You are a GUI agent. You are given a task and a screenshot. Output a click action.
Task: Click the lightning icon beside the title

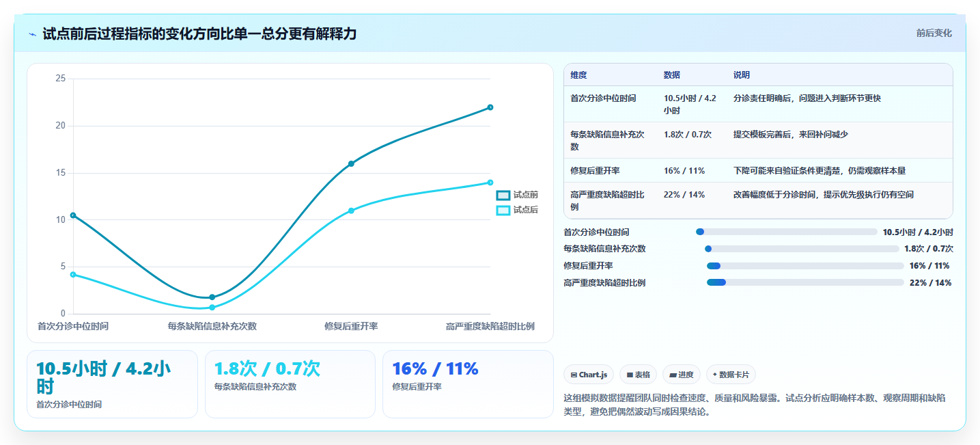[x=33, y=34]
